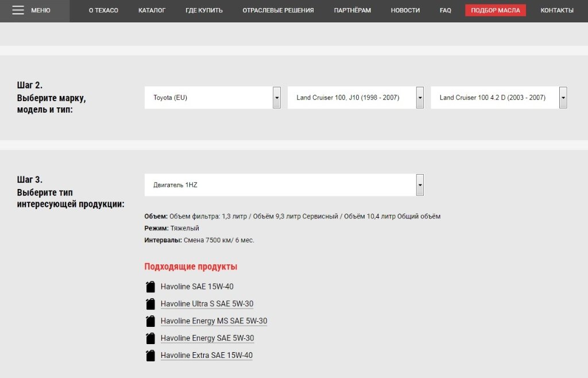
Task: Click oil canister icon beside Havoline SAE 15W-40
Action: point(150,287)
